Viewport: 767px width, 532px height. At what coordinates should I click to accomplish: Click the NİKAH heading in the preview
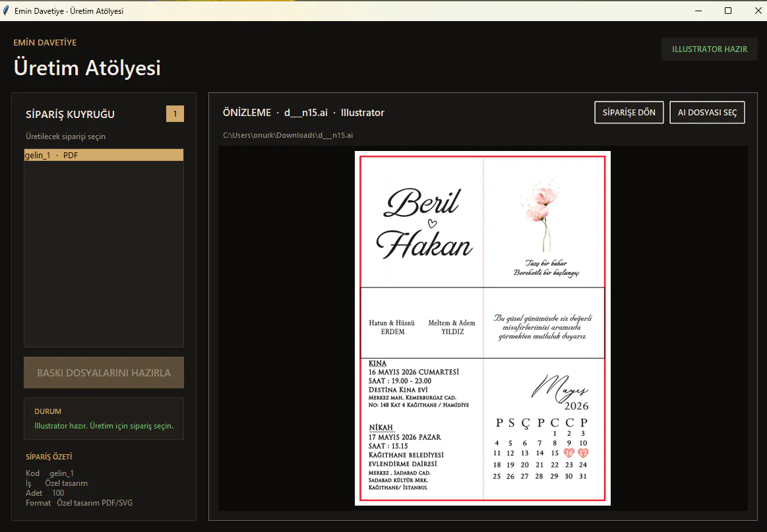(381, 427)
